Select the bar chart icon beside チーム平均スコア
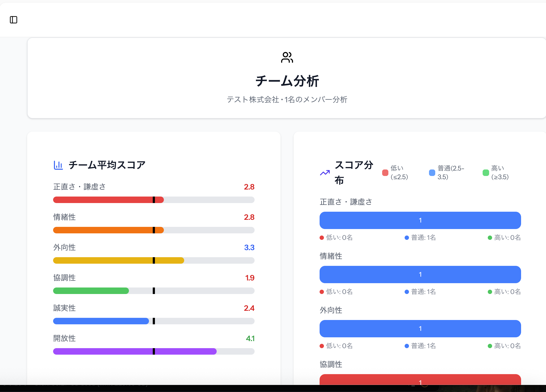The height and width of the screenshot is (392, 546). pyautogui.click(x=58, y=165)
